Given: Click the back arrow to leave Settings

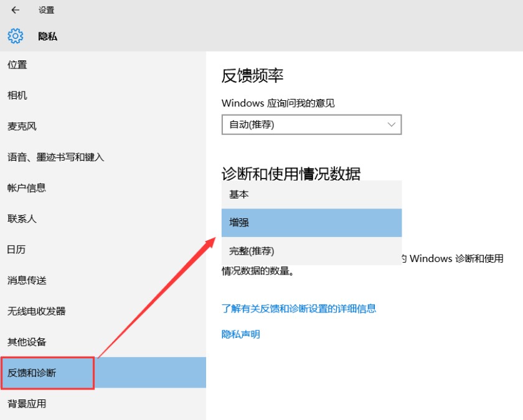Looking at the screenshot, I should [x=14, y=10].
